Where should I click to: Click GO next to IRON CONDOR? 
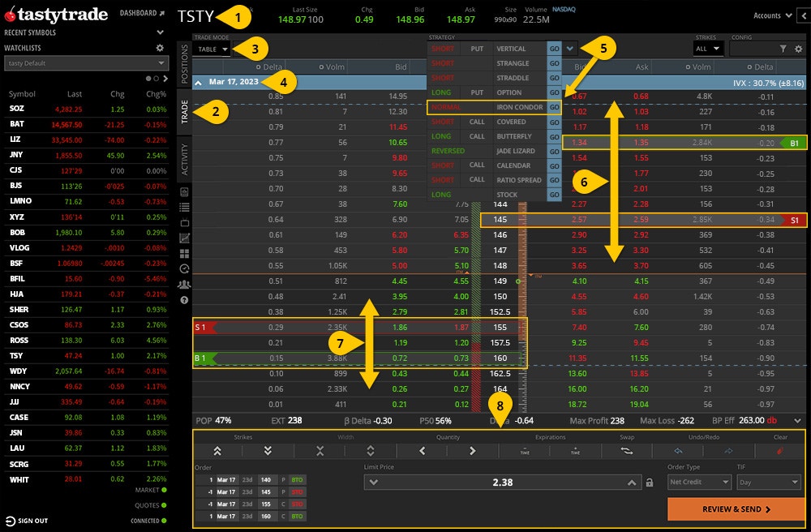(x=554, y=108)
